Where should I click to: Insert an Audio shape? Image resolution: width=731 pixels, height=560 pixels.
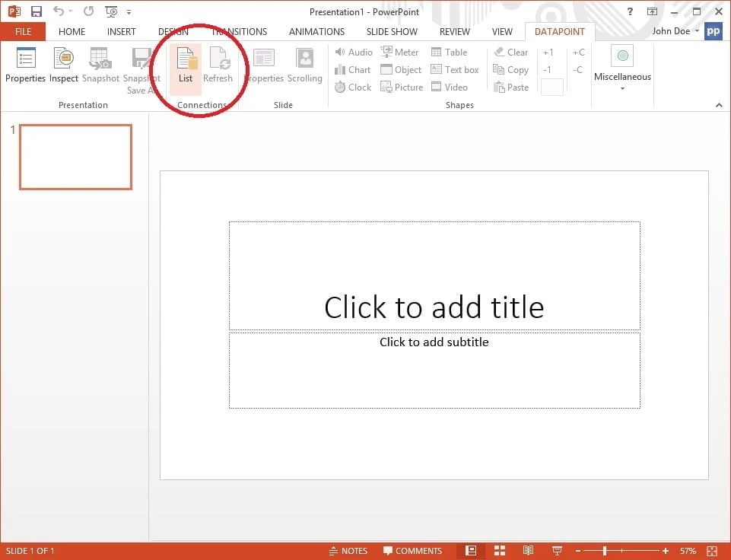(353, 52)
